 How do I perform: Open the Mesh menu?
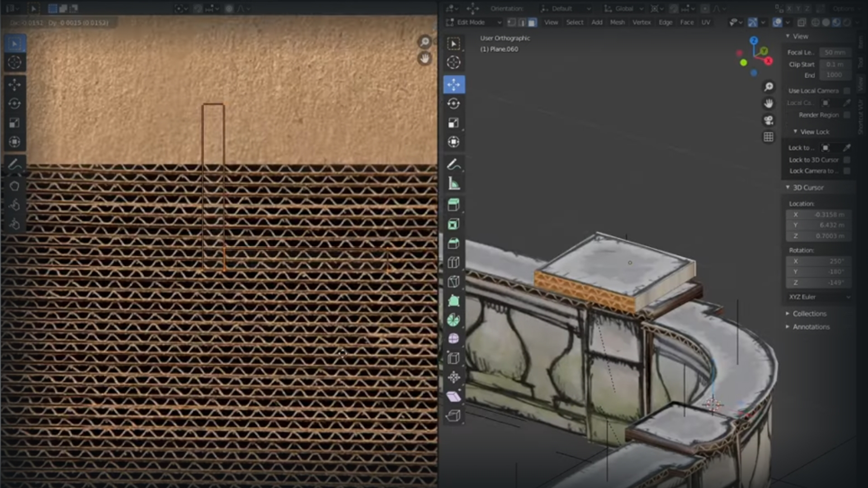618,22
